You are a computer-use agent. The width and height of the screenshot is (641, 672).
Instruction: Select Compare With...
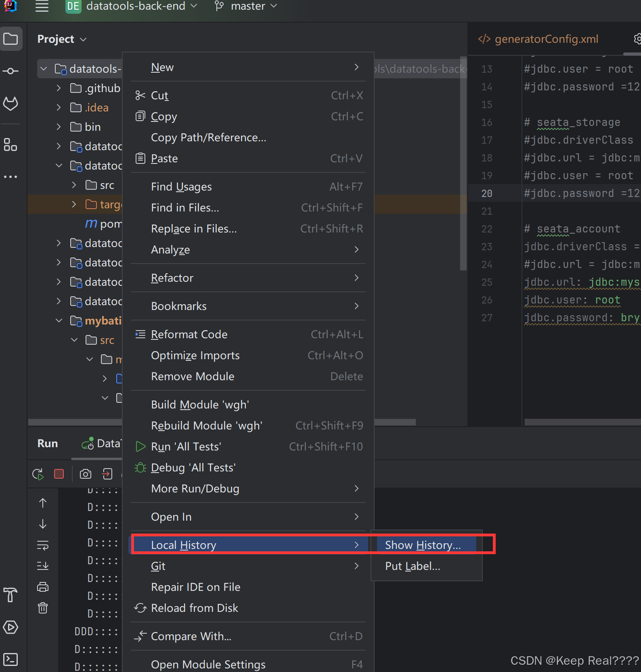click(x=248, y=636)
